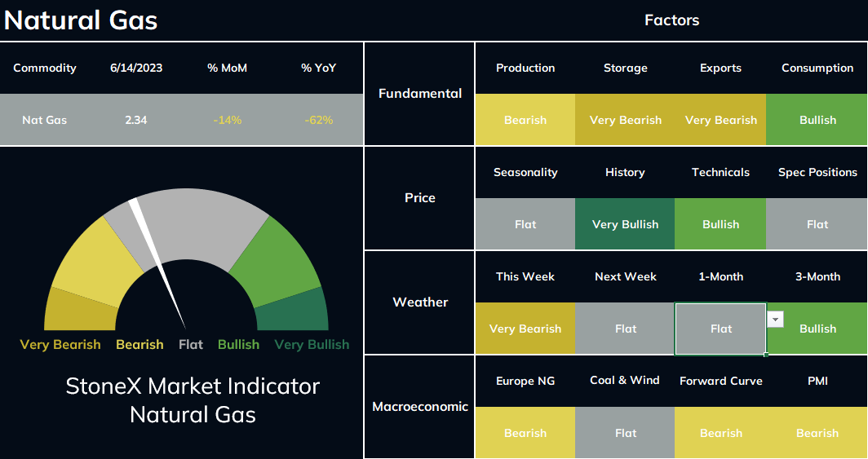Select the Consumption Bullish cell
This screenshot has height=459, width=868.
[817, 120]
